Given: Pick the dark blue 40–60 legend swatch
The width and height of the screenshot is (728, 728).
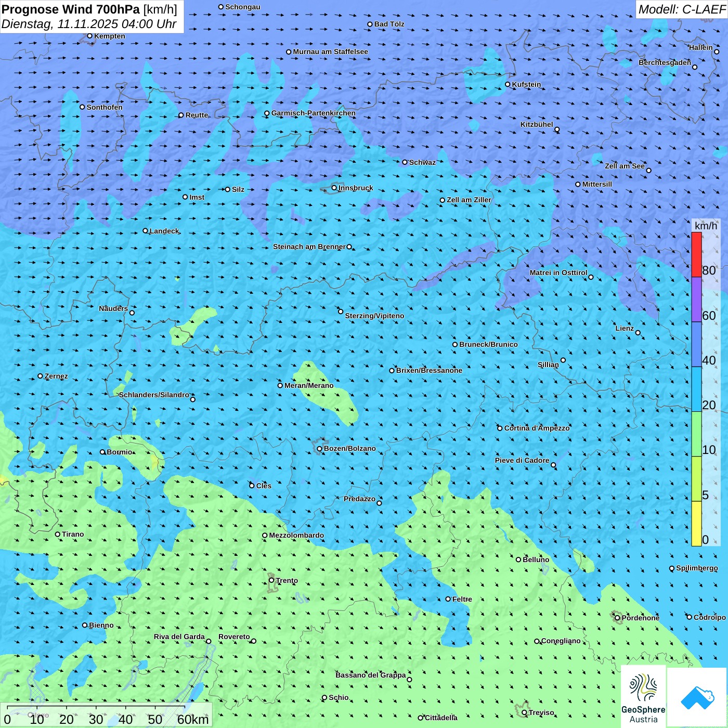Looking at the screenshot, I should click(696, 345).
